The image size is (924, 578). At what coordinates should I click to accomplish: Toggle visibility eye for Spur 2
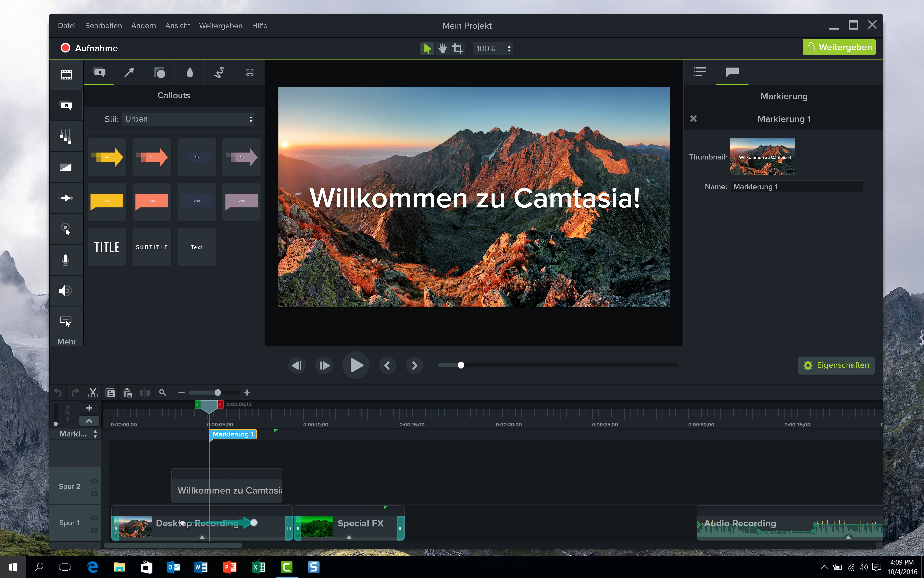point(94,481)
